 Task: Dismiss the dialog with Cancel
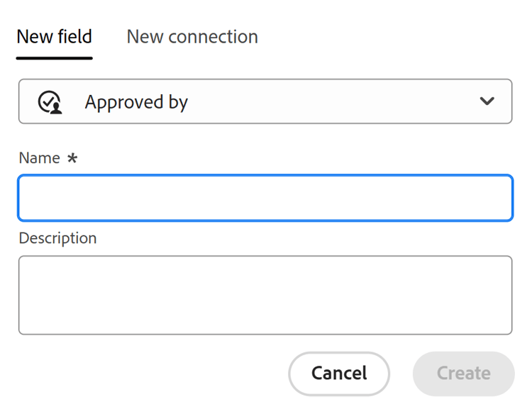pyautogui.click(x=339, y=373)
